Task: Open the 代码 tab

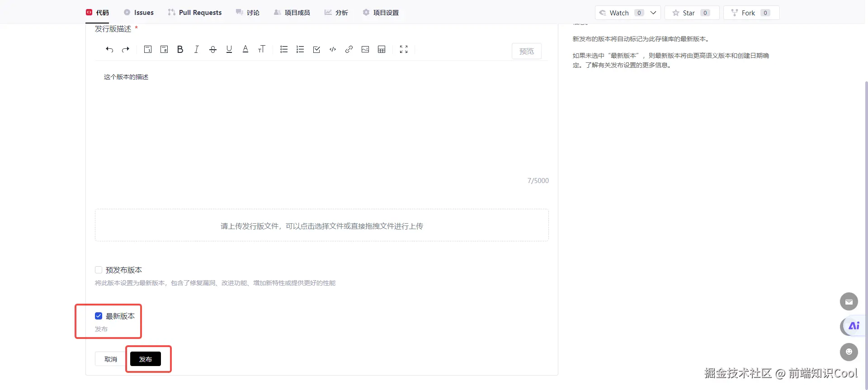Action: pyautogui.click(x=98, y=13)
